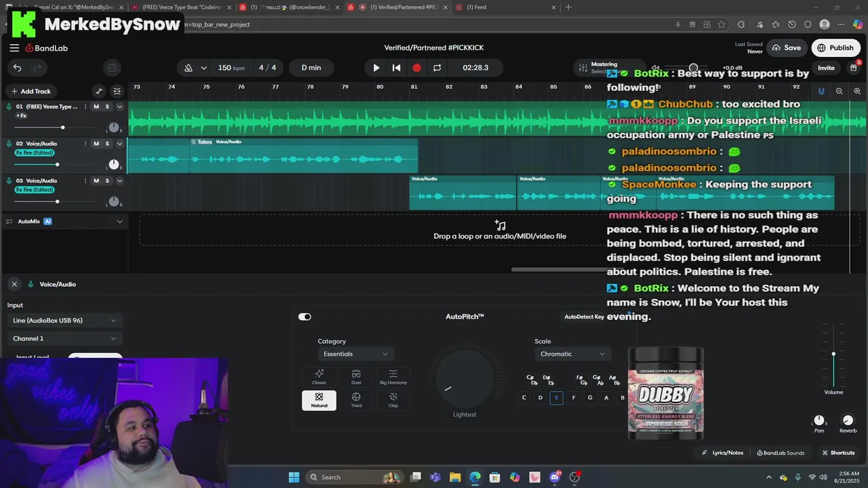This screenshot has height=488, width=868.
Task: Select the E note key
Action: 557,398
